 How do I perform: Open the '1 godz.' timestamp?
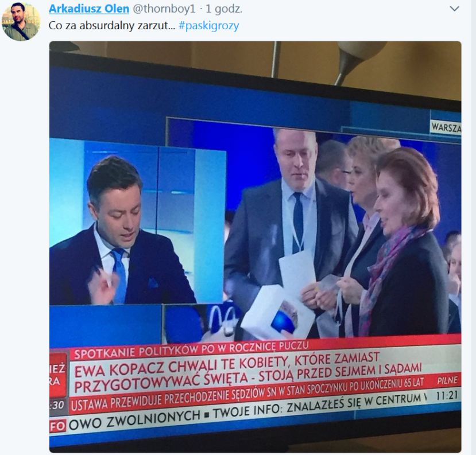[x=224, y=9]
